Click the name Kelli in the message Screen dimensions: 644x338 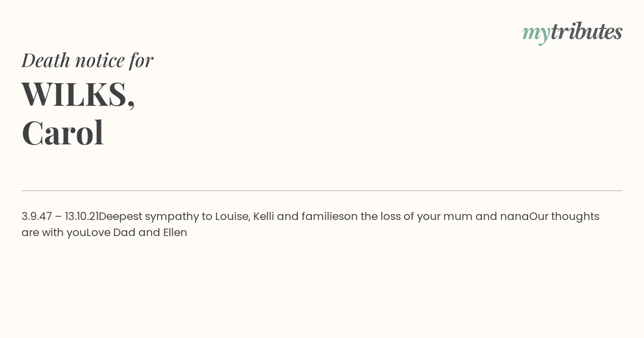pyautogui.click(x=264, y=217)
